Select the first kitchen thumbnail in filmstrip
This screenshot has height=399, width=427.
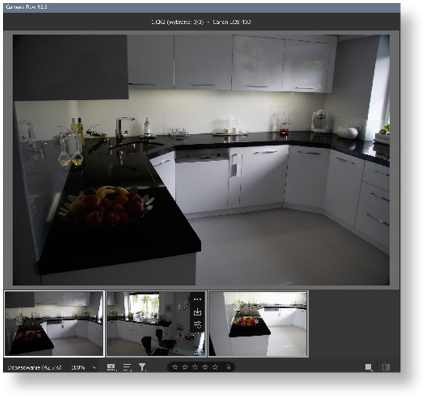[x=54, y=323]
